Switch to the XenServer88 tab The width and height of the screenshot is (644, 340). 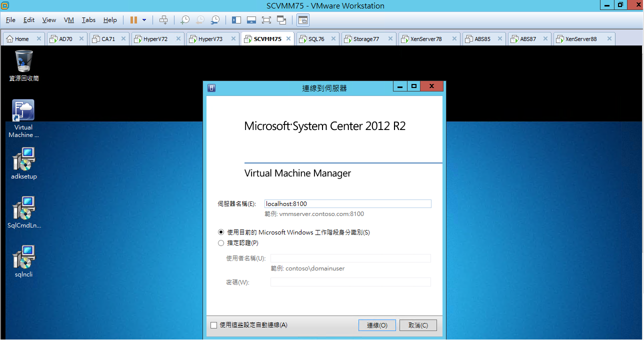point(584,39)
